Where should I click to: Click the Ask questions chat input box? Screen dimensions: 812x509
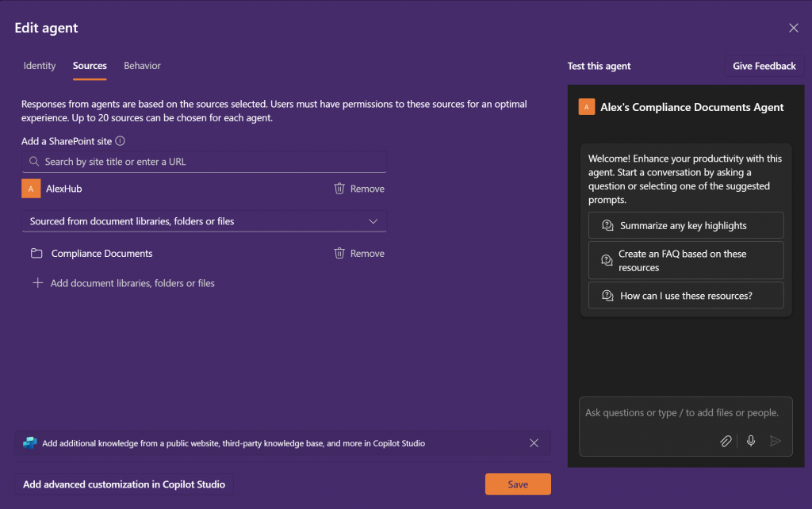pyautogui.click(x=682, y=413)
